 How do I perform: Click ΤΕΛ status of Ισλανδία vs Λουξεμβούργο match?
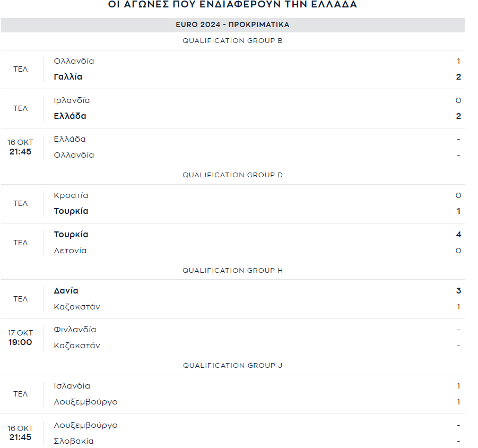tap(20, 394)
